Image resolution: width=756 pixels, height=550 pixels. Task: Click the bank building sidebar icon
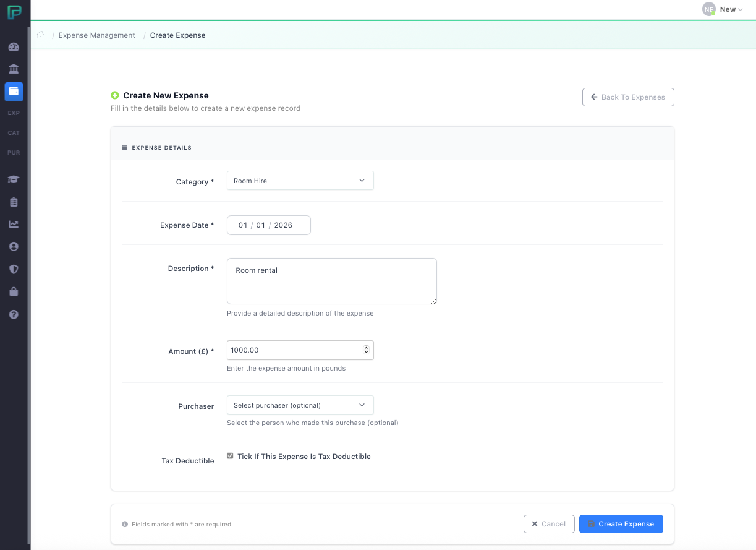pos(14,69)
